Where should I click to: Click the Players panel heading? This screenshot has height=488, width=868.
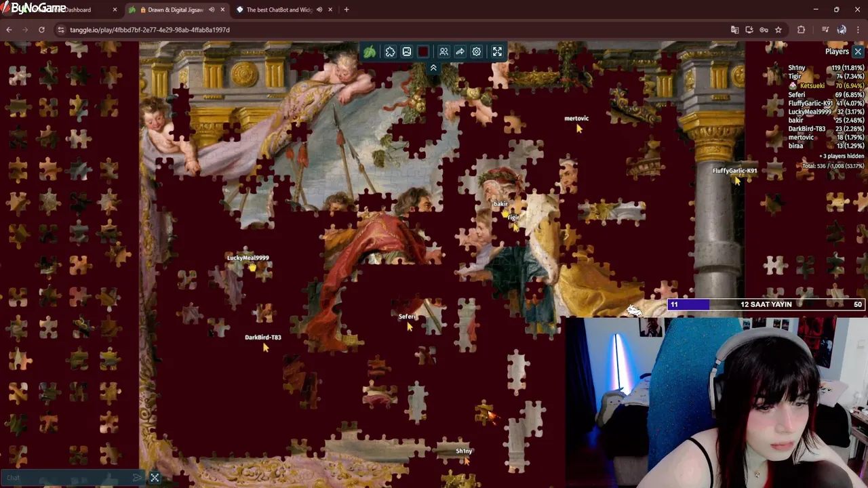pyautogui.click(x=837, y=52)
